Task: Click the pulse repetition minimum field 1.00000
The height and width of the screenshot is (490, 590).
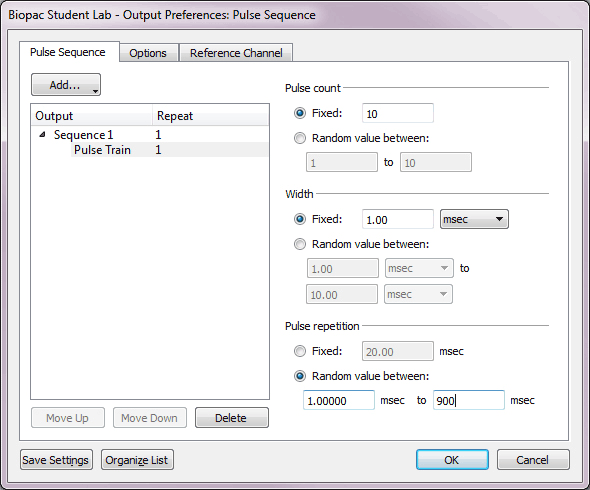Action: click(339, 400)
